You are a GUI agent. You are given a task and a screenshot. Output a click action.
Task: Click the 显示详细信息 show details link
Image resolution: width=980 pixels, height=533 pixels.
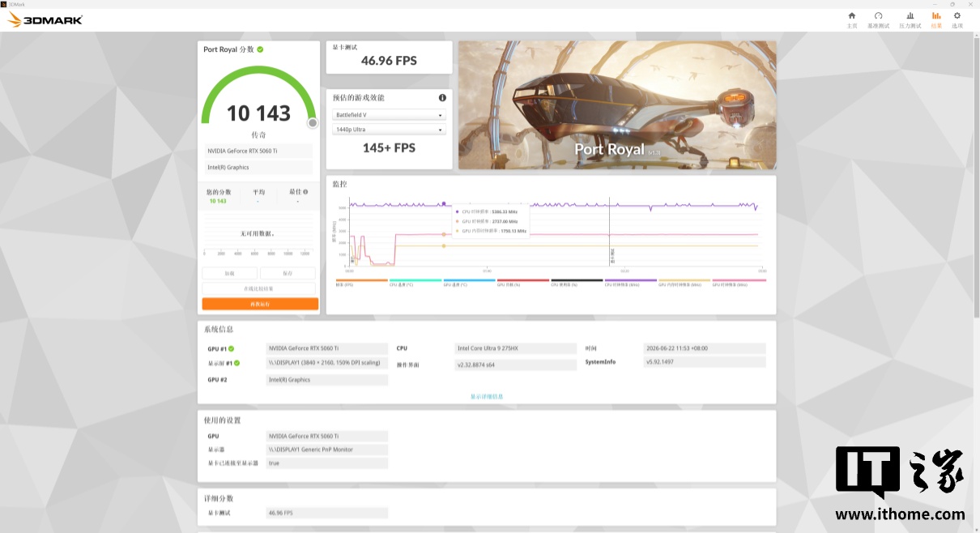[x=487, y=396]
